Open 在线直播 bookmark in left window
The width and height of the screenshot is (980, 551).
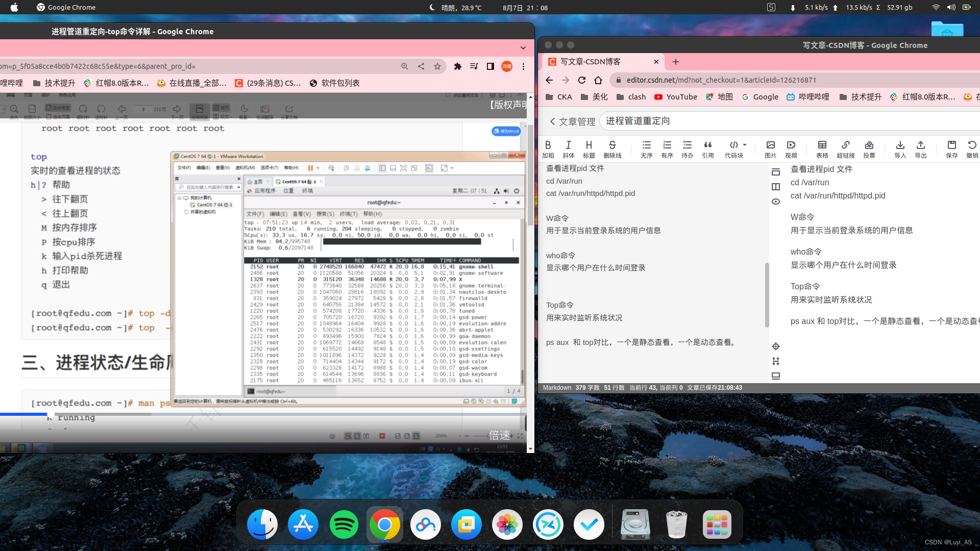coord(192,83)
